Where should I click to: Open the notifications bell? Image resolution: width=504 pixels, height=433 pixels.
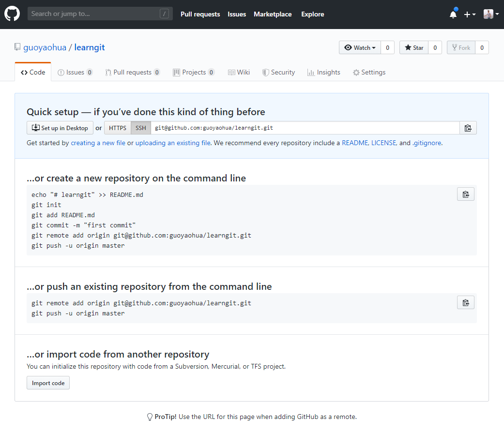[x=453, y=15]
